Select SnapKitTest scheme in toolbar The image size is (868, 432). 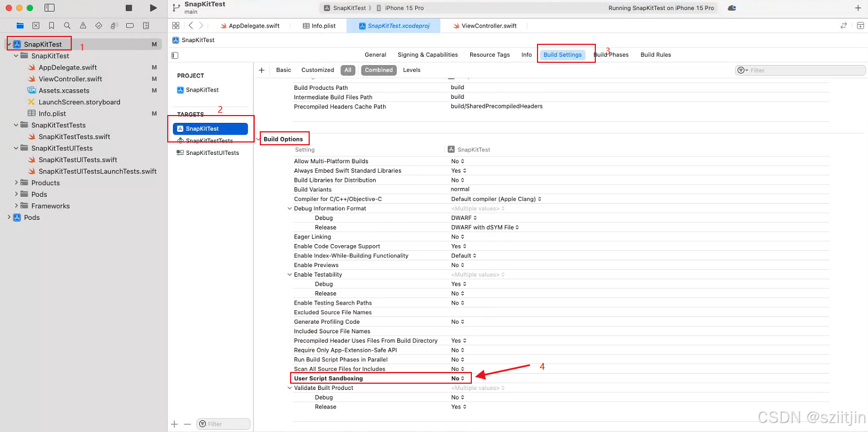click(x=345, y=8)
